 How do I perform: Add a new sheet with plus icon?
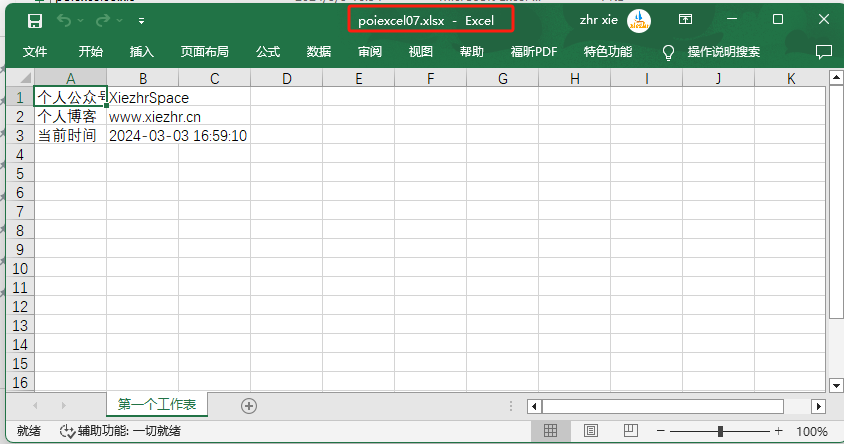click(249, 405)
